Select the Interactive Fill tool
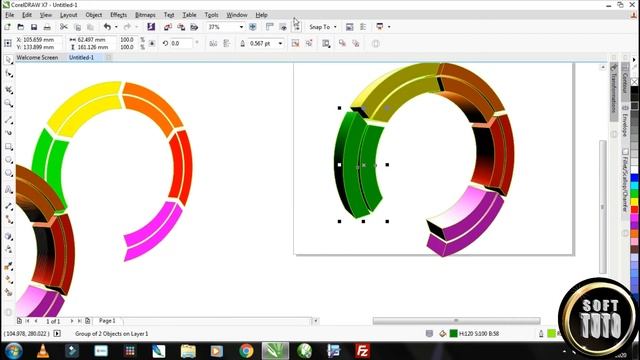The height and width of the screenshot is (360, 640). pyautogui.click(x=9, y=280)
